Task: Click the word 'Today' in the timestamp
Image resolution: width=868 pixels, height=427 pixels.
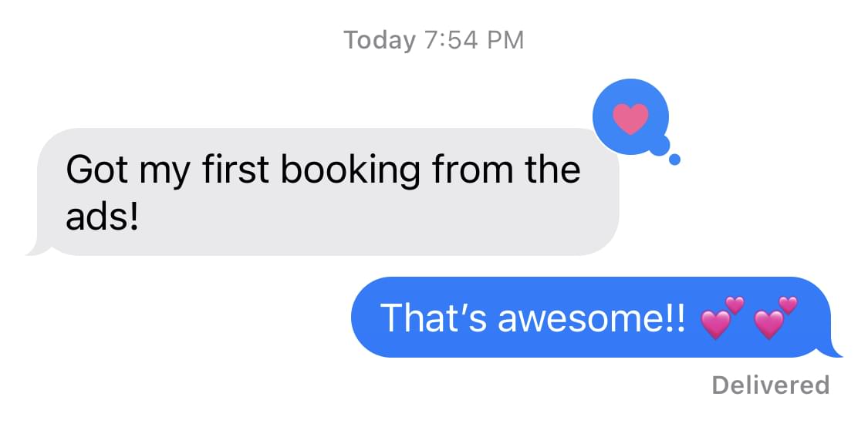Action: pyautogui.click(x=379, y=41)
